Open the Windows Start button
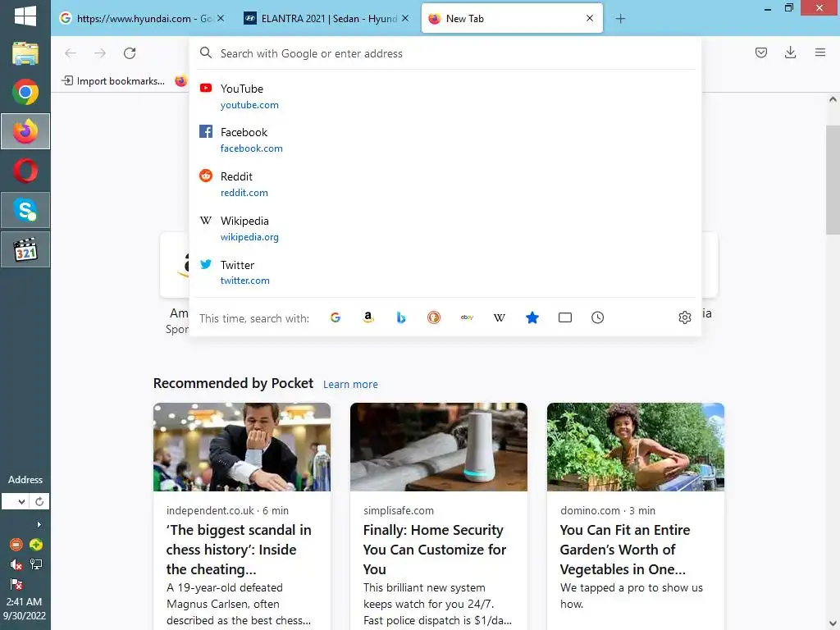The width and height of the screenshot is (840, 630). point(25,16)
